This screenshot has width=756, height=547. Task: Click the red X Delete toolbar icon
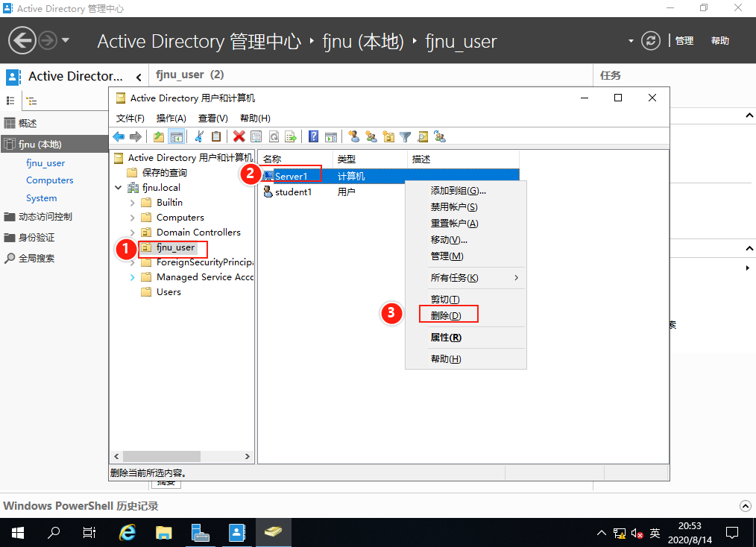(x=239, y=137)
